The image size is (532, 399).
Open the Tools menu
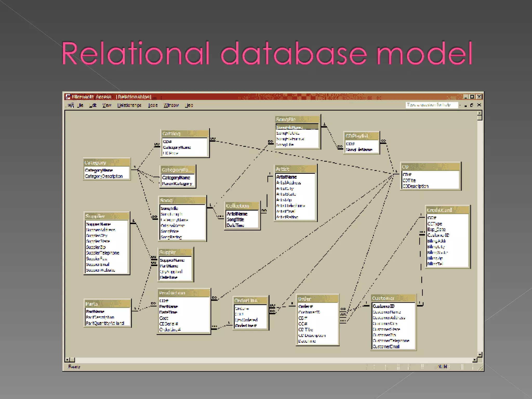153,105
